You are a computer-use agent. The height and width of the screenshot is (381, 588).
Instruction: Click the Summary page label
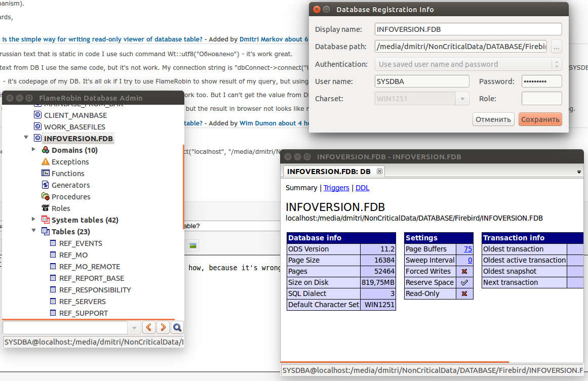pyautogui.click(x=301, y=188)
